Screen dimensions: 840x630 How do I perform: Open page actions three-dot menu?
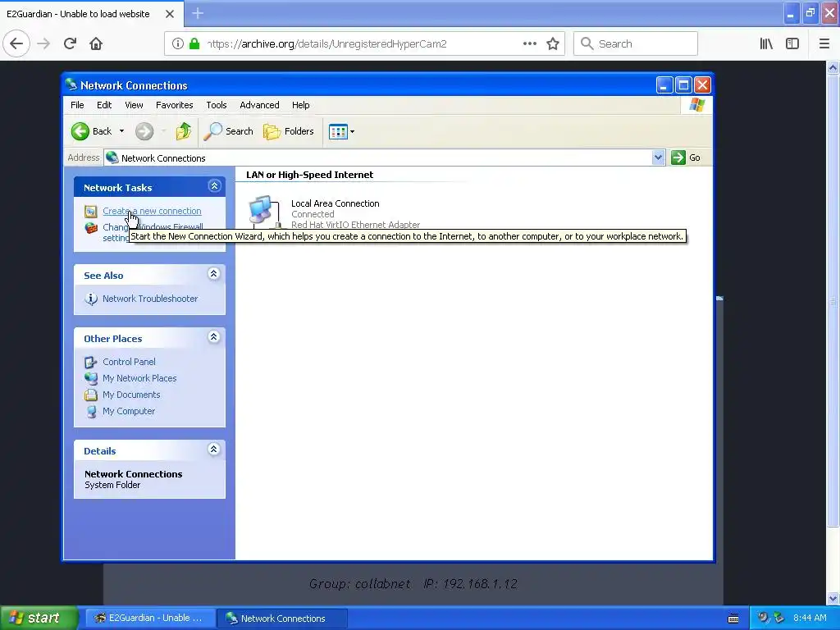click(529, 43)
